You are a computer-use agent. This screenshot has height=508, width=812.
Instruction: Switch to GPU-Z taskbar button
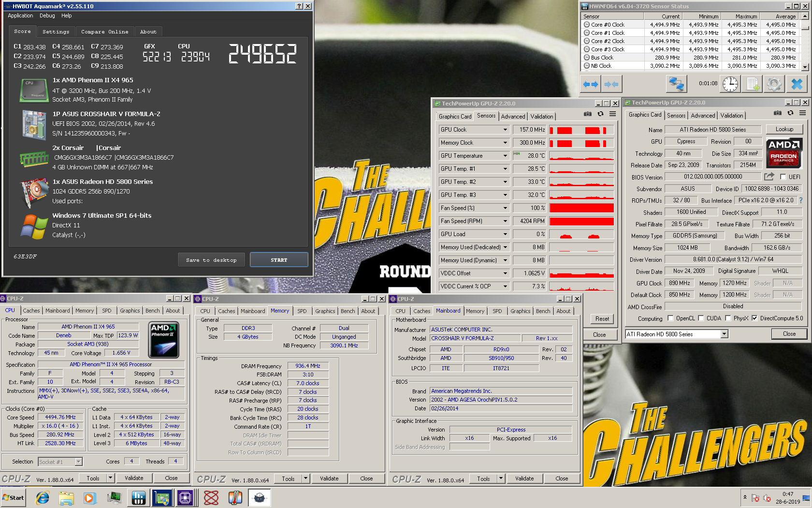point(162,497)
